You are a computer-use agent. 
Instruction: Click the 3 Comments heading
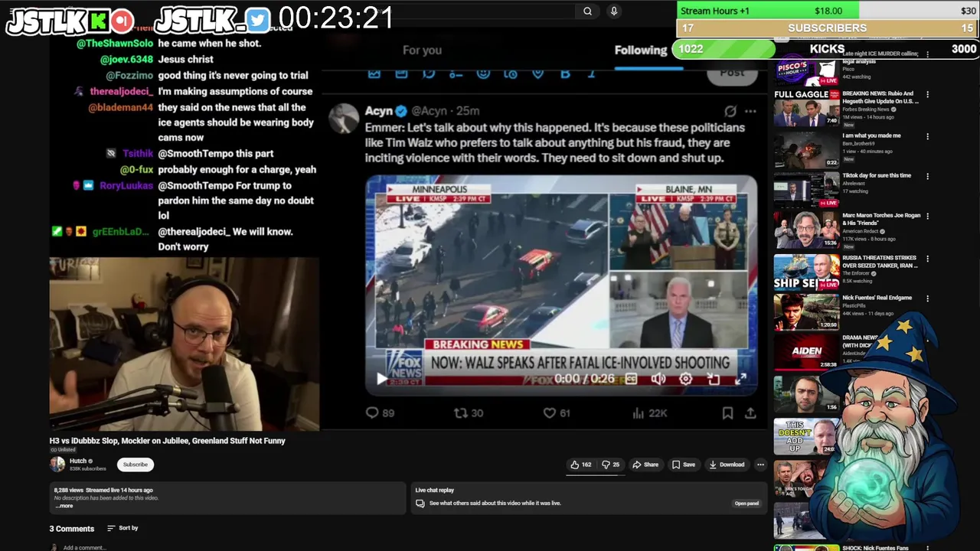pyautogui.click(x=72, y=529)
